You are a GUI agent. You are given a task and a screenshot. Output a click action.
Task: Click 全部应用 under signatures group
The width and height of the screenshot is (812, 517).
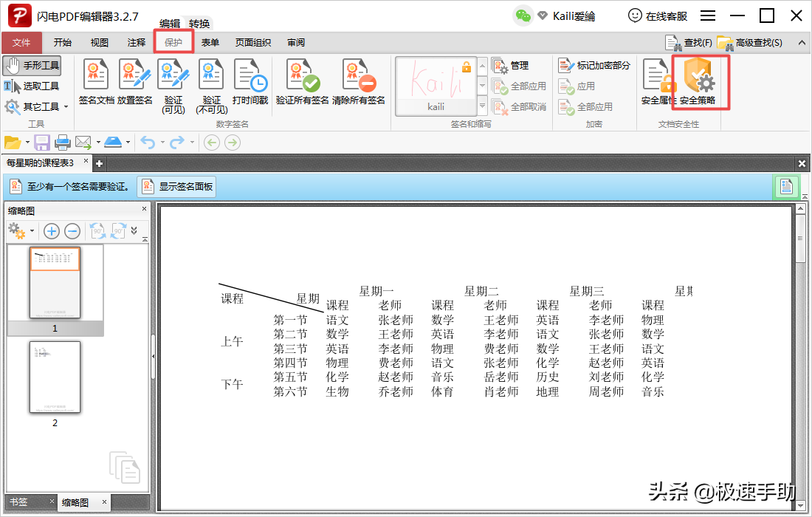tap(519, 86)
